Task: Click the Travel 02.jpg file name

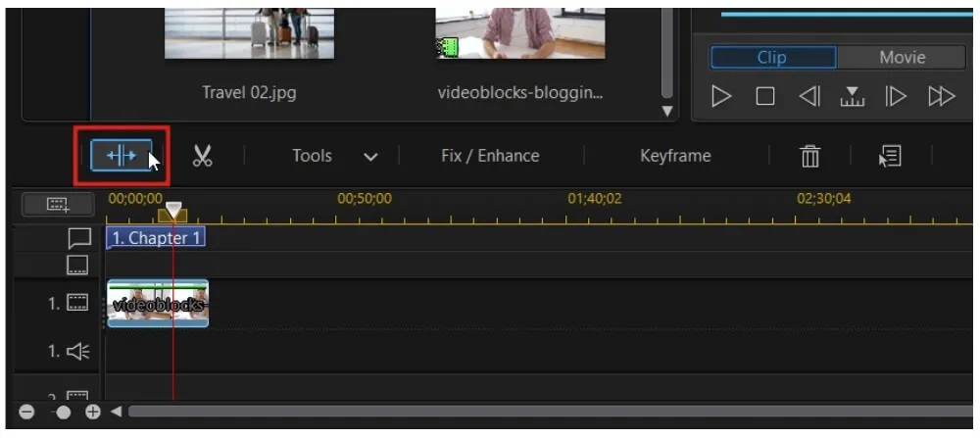Action: point(249,93)
